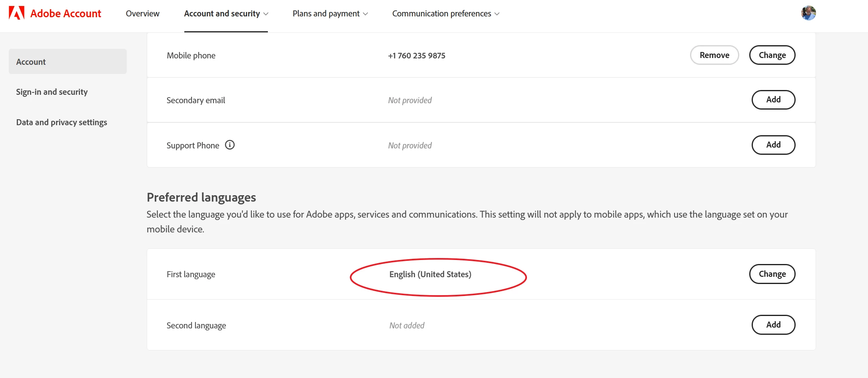868x378 pixels.
Task: Open Data and privacy settings
Action: point(62,122)
